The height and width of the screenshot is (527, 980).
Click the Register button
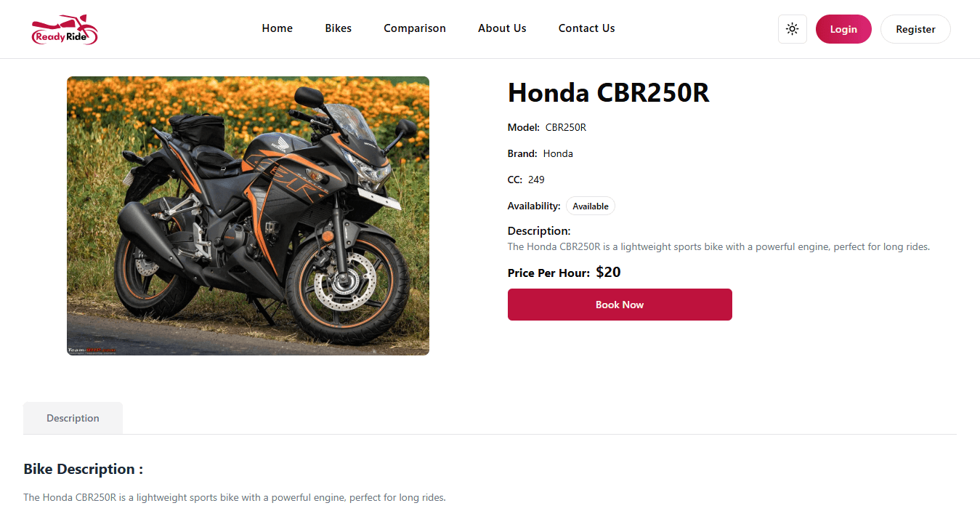(915, 29)
